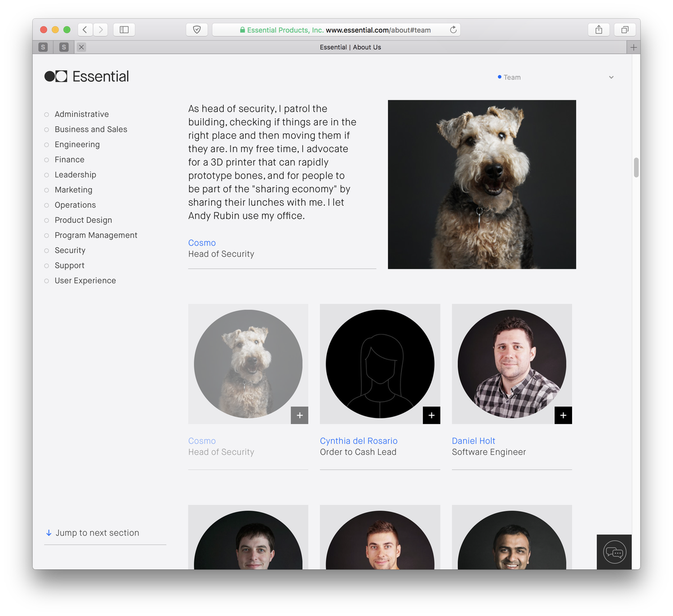The height and width of the screenshot is (616, 673).
Task: Click the Essential wordmark text
Action: click(x=101, y=76)
